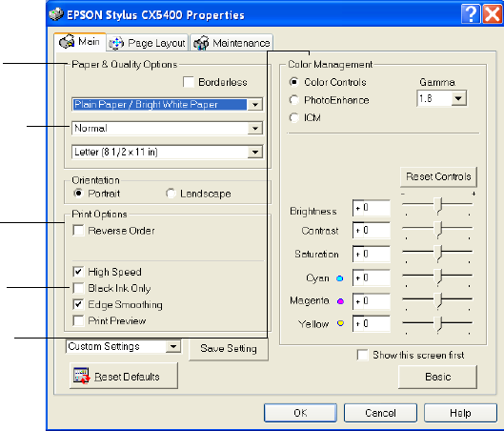Select the Landscape orientation radio button
This screenshot has width=504, height=431.
click(171, 194)
